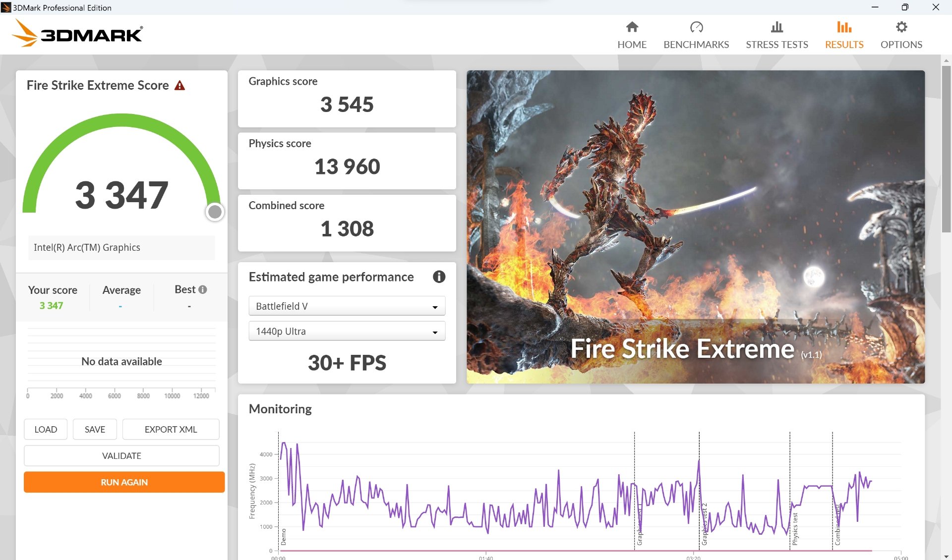952x560 pixels.
Task: Go to the HOME tab
Action: pyautogui.click(x=632, y=35)
